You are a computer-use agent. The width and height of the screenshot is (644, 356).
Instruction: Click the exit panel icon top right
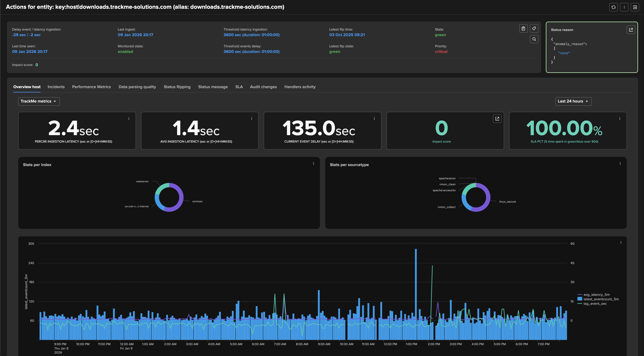pyautogui.click(x=635, y=7)
